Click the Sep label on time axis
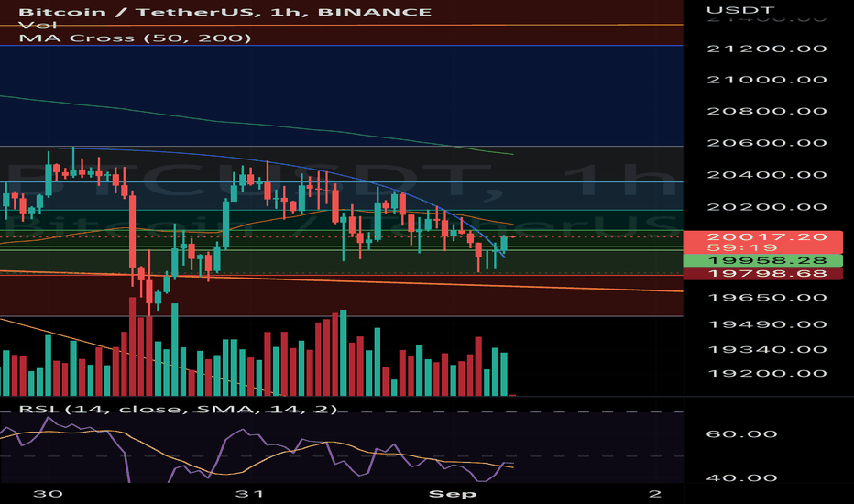The width and height of the screenshot is (854, 504). pos(453,494)
